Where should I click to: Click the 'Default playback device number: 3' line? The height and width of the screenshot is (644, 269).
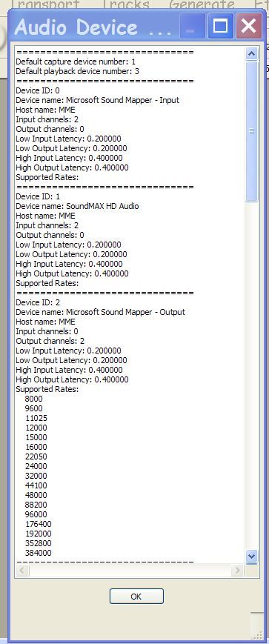(x=77, y=71)
